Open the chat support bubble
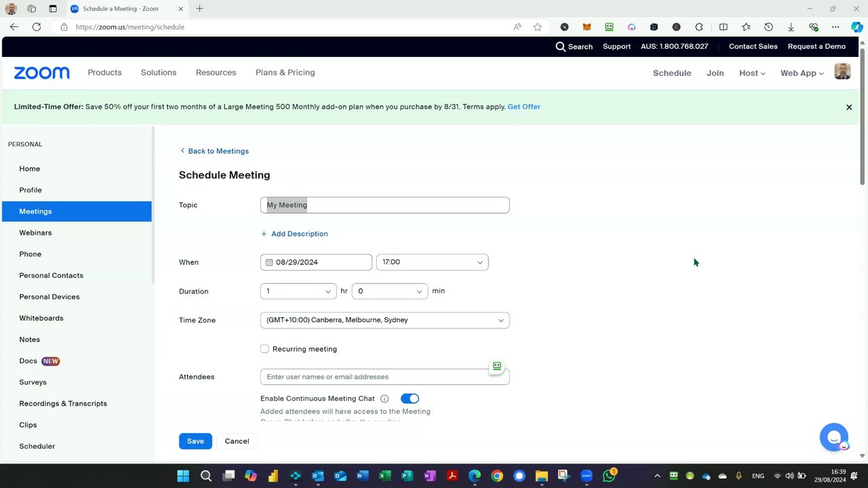Image resolution: width=868 pixels, height=488 pixels. click(834, 437)
